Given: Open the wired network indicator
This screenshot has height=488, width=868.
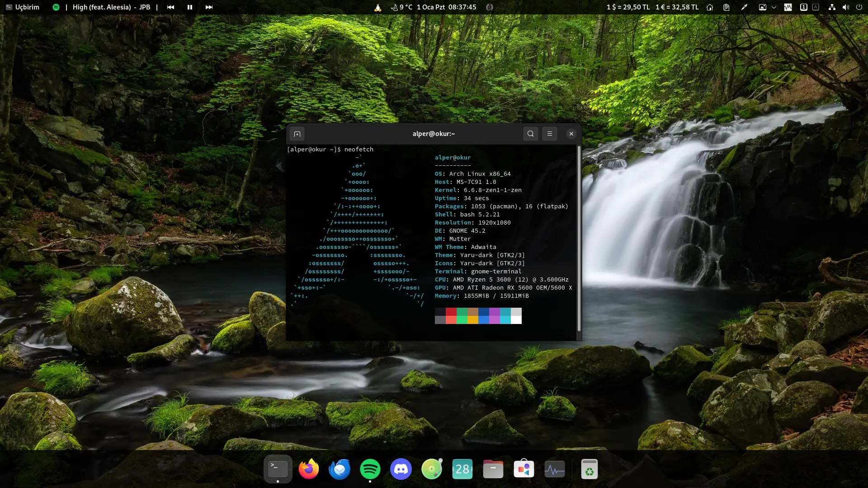Looking at the screenshot, I should [x=832, y=7].
